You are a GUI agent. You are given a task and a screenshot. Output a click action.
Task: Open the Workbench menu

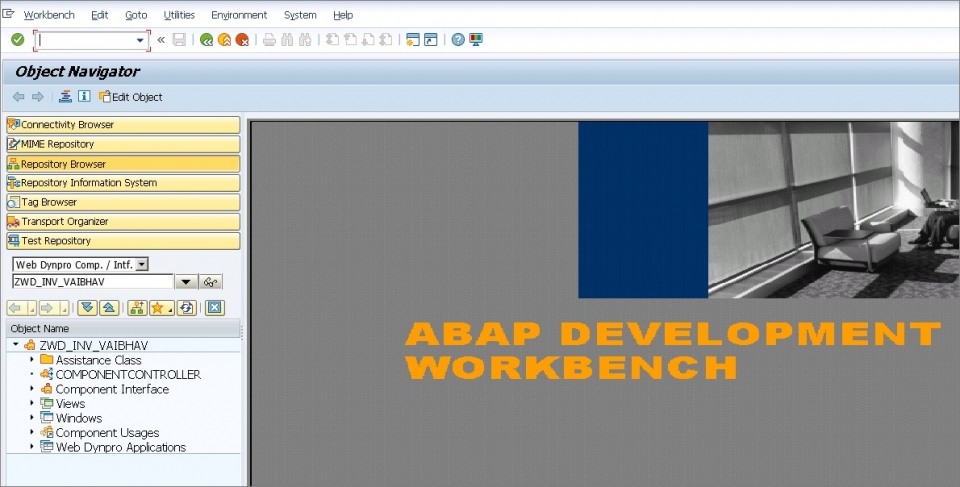49,15
